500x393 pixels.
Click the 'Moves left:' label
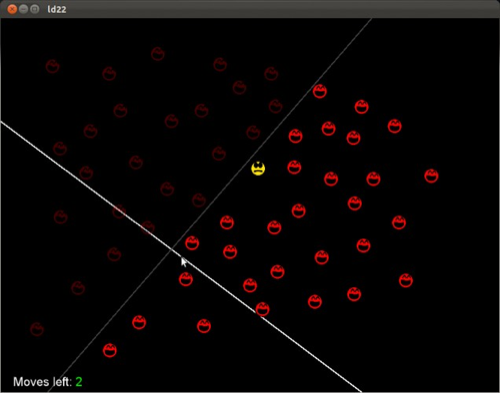(42, 382)
